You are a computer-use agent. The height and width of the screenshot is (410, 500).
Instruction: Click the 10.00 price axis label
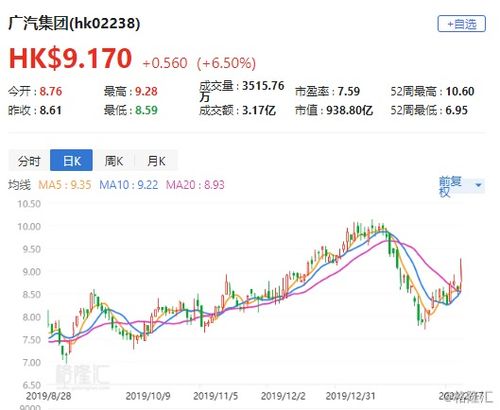[29, 227]
